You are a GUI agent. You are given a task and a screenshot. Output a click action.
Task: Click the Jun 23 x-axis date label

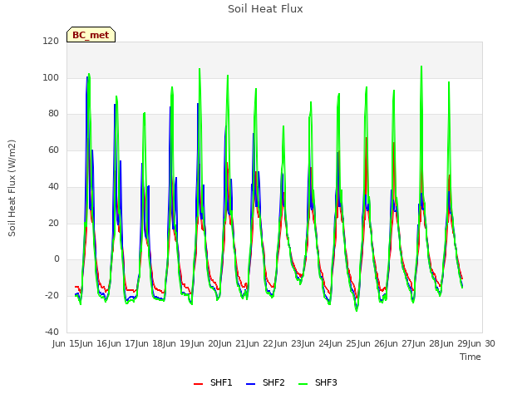pyautogui.click(x=288, y=343)
